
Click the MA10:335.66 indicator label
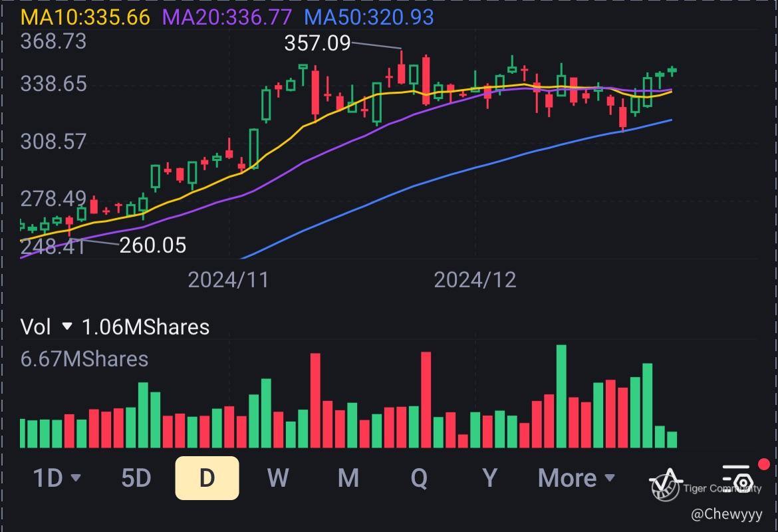pos(85,17)
